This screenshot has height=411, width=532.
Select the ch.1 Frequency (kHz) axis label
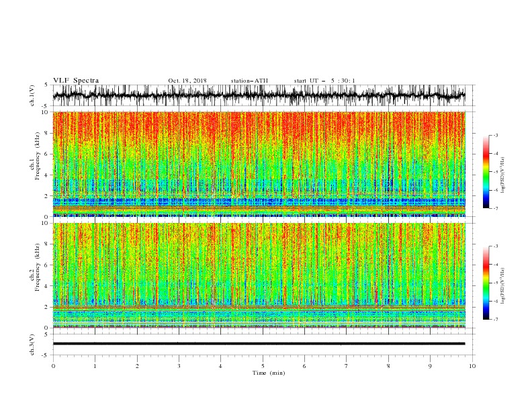coord(35,154)
